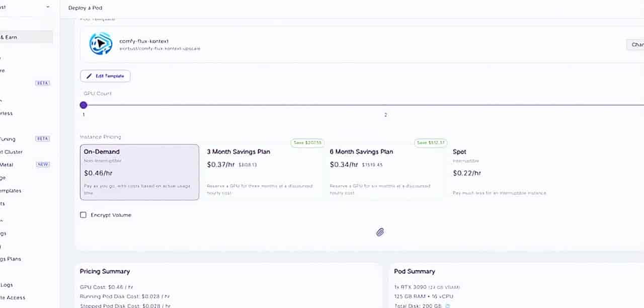Click the green Save badge on 3 Month plan
This screenshot has height=308, width=644.
tap(306, 143)
